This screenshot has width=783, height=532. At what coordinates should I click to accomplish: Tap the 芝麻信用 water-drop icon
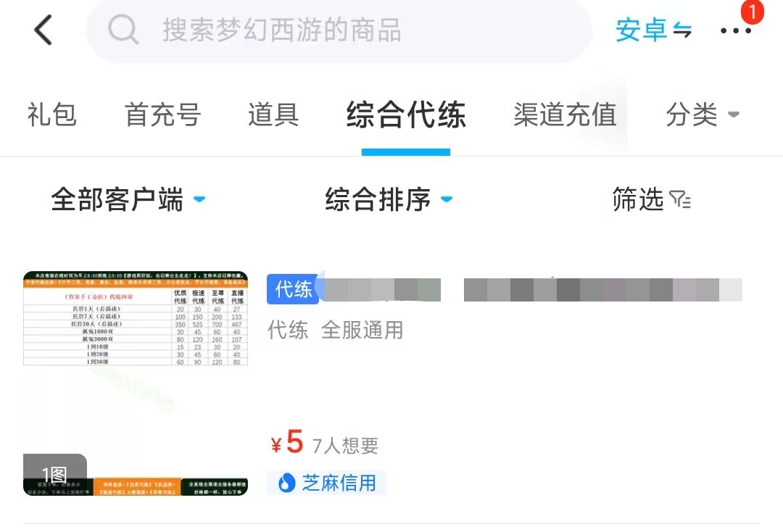tap(286, 483)
